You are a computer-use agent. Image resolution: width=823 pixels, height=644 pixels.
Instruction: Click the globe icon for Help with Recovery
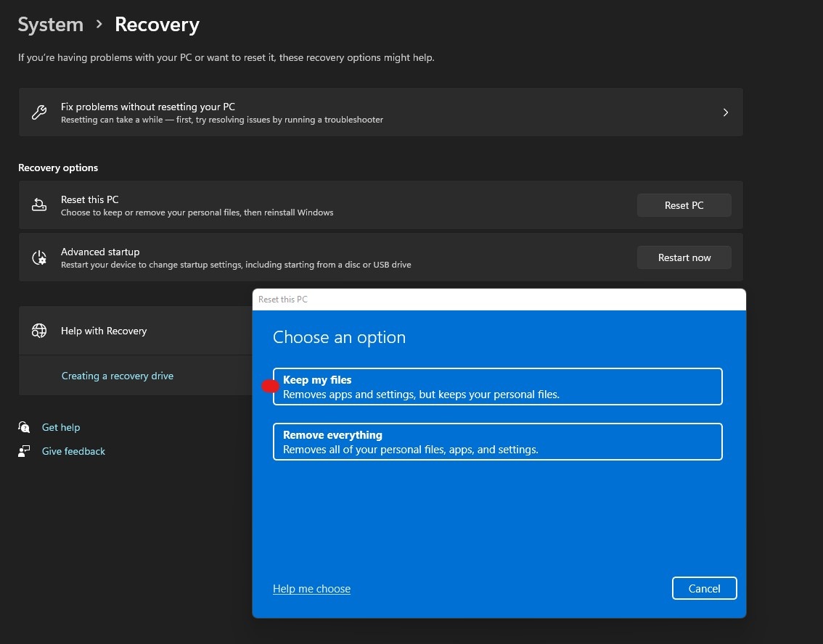click(39, 331)
